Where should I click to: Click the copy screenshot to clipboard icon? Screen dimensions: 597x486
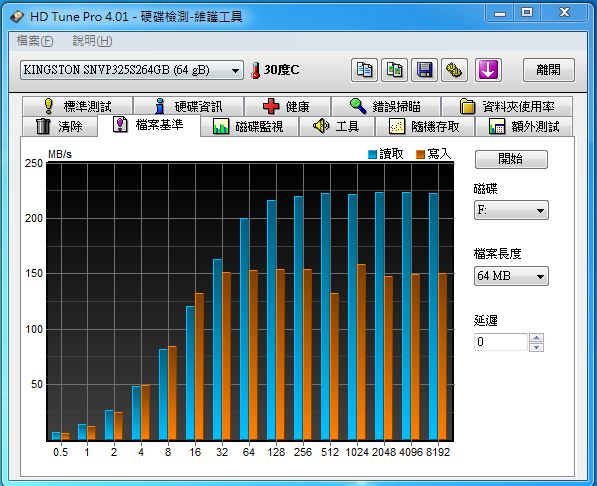[394, 70]
